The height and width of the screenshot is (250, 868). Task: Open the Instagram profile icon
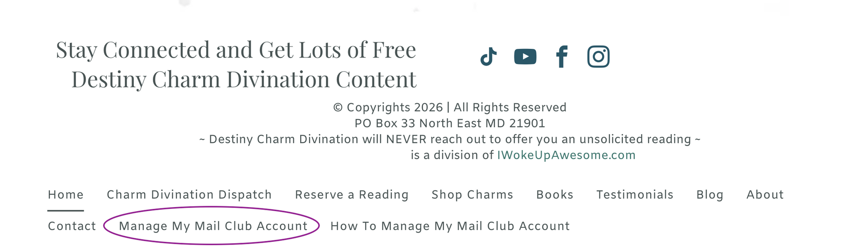pos(599,57)
